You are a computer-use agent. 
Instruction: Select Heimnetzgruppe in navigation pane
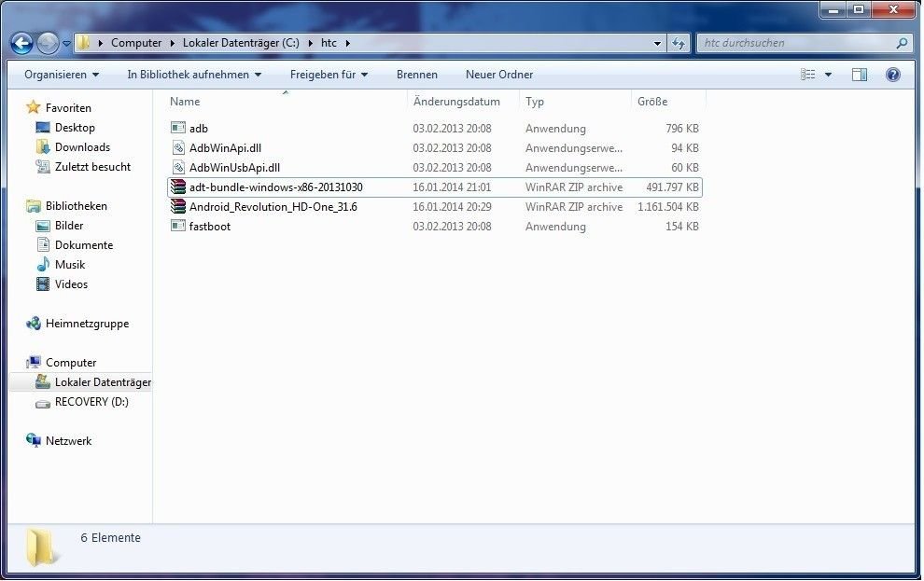pos(87,324)
